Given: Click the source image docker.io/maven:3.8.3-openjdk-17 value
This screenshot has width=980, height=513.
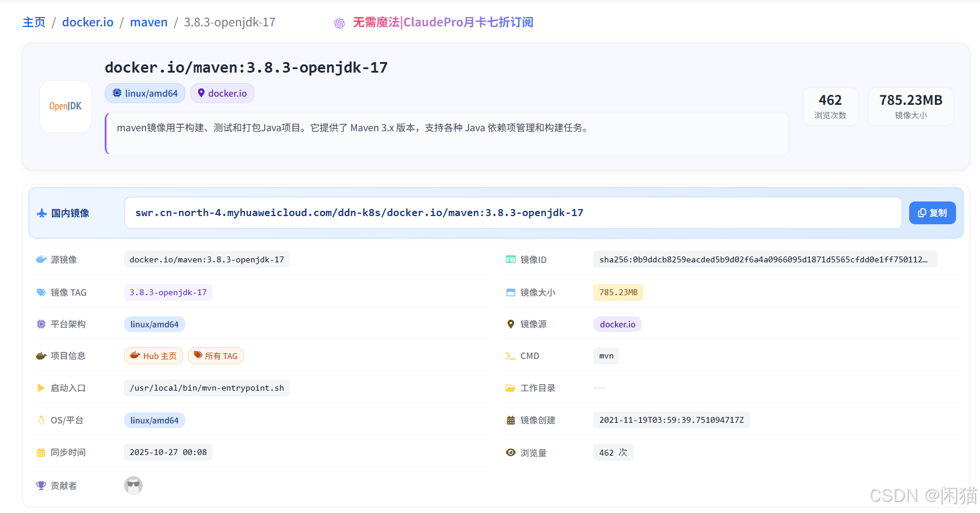Looking at the screenshot, I should tap(207, 259).
